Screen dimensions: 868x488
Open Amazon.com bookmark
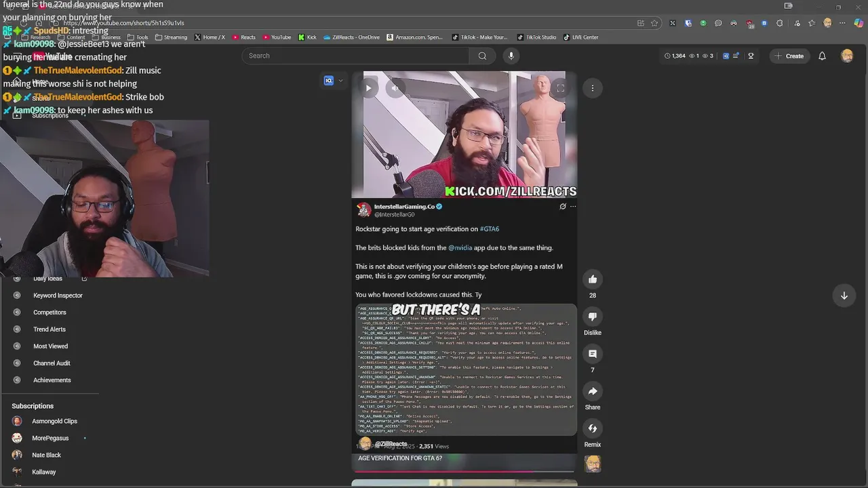[x=414, y=37]
